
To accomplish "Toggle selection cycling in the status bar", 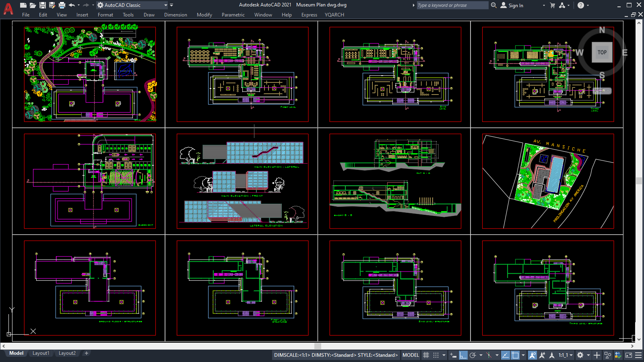I will [597, 355].
